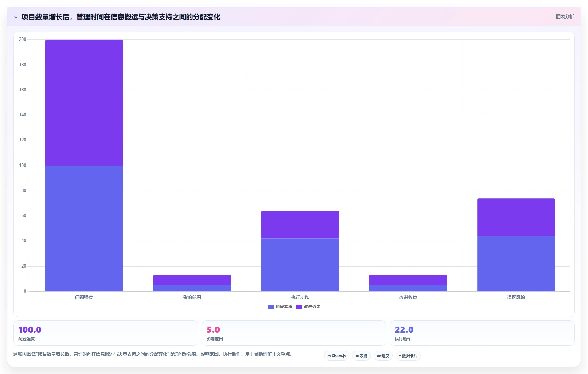Viewport: 588px width, 374px height.
Task: Click the 改进收益 stacked bar
Action: tap(408, 283)
